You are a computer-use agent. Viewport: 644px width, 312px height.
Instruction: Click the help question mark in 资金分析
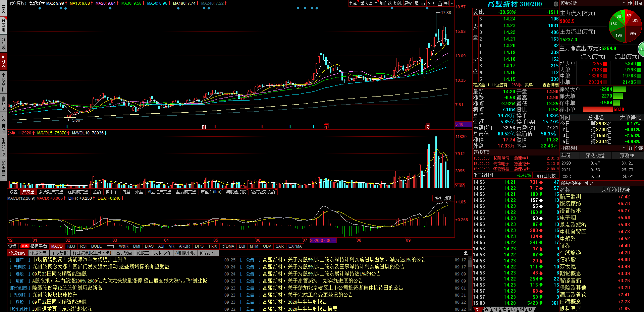[x=624, y=3]
